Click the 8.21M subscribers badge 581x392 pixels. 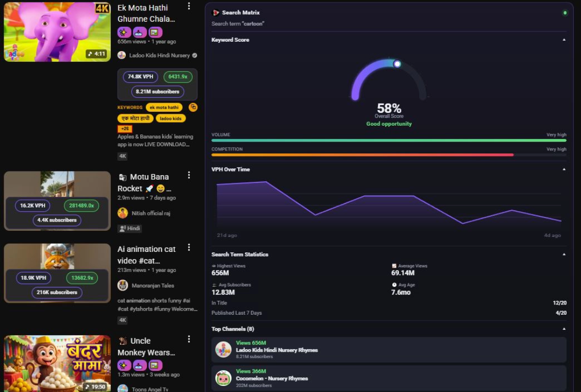(157, 91)
